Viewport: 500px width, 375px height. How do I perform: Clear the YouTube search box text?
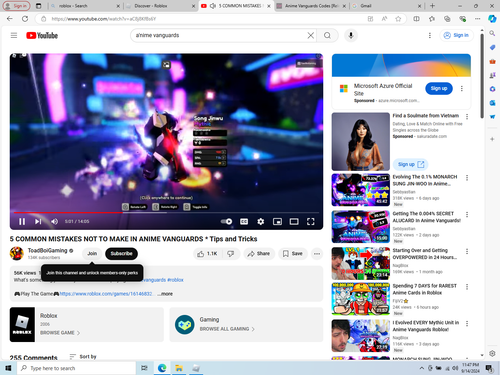[x=310, y=35]
